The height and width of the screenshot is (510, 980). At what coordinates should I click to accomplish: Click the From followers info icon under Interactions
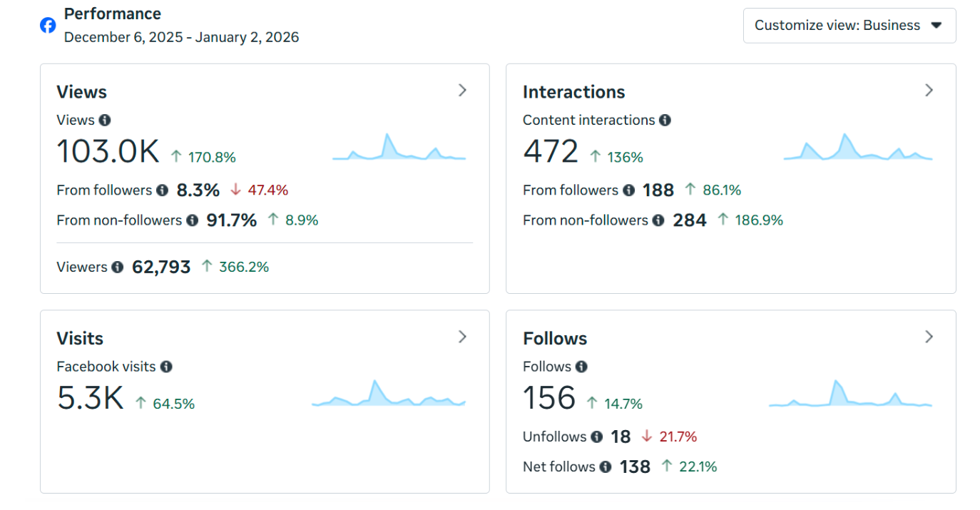point(628,190)
